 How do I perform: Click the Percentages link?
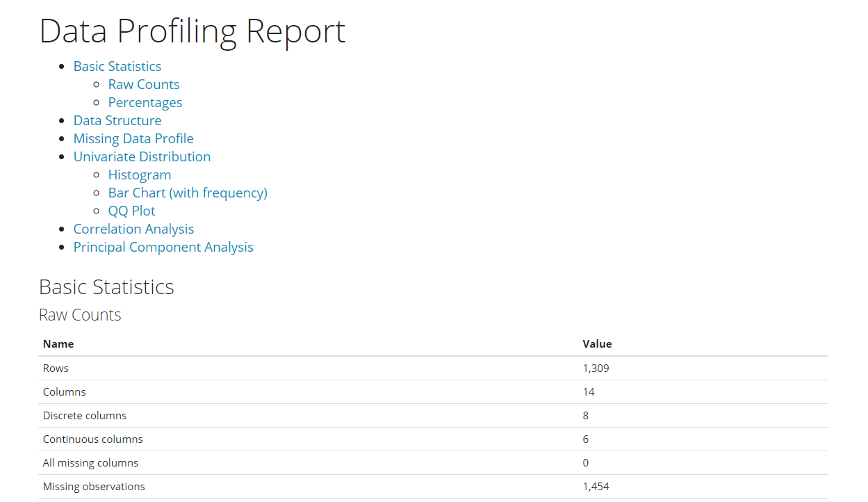(x=145, y=102)
